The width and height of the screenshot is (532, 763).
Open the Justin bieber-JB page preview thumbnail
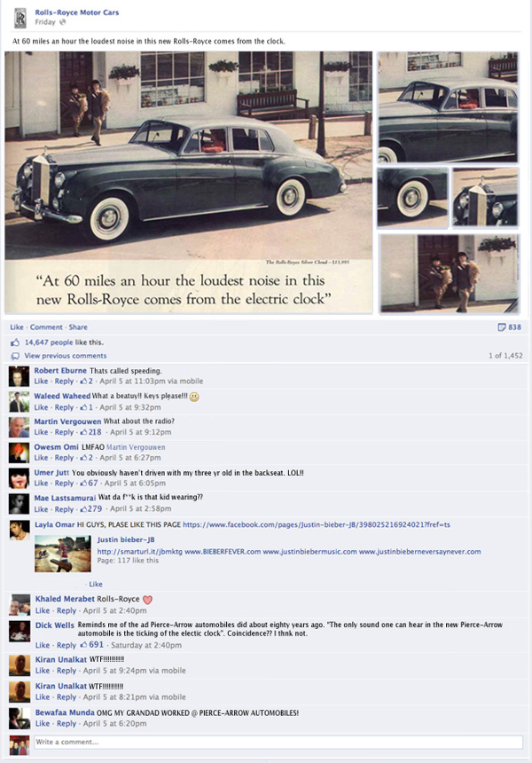click(x=63, y=554)
